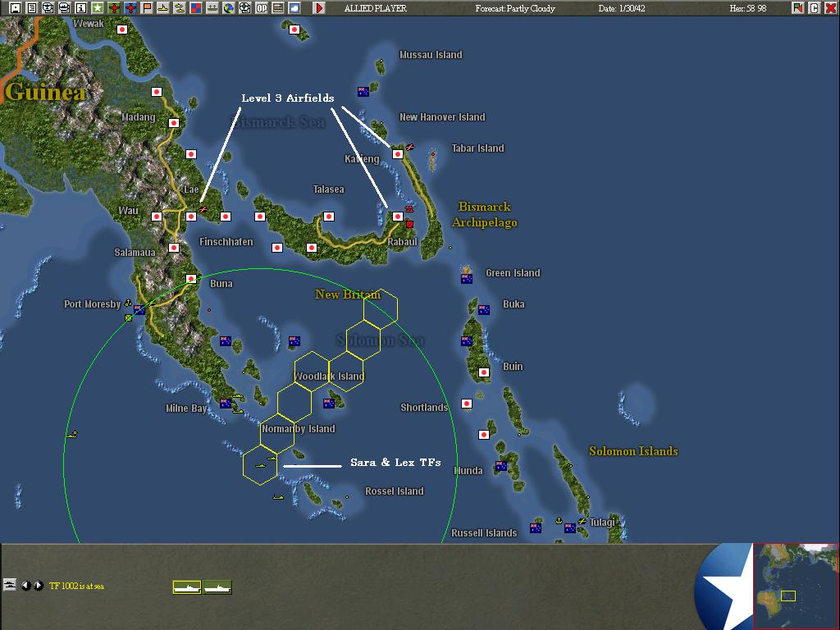Screen dimensions: 840x630
Task: Click the world minimap
Action: pos(796,586)
